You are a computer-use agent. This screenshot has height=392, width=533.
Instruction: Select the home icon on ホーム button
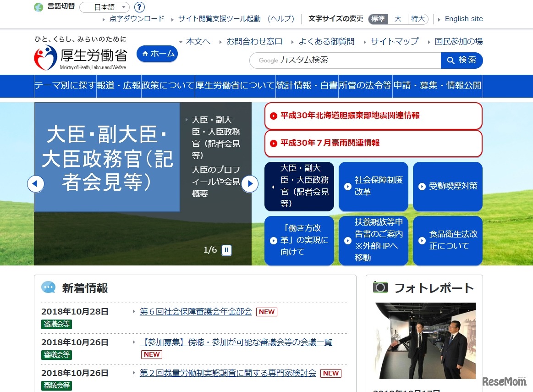pos(146,54)
